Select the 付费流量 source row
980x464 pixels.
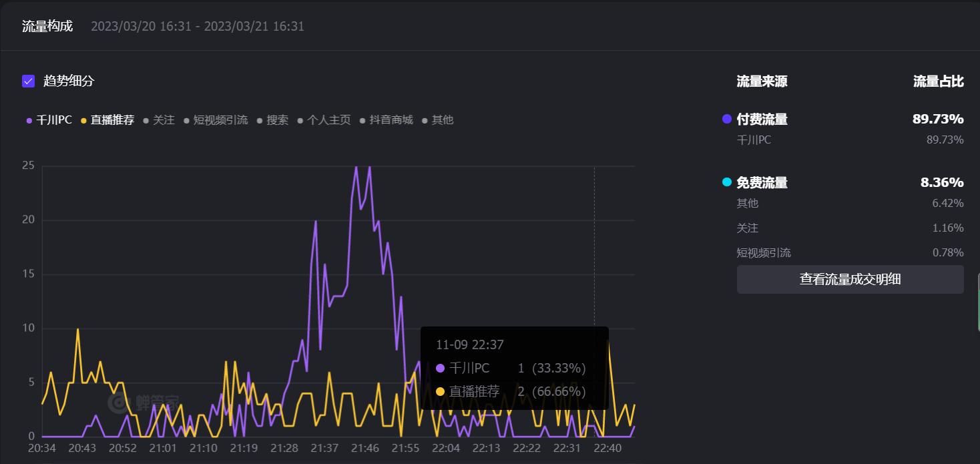coord(843,120)
